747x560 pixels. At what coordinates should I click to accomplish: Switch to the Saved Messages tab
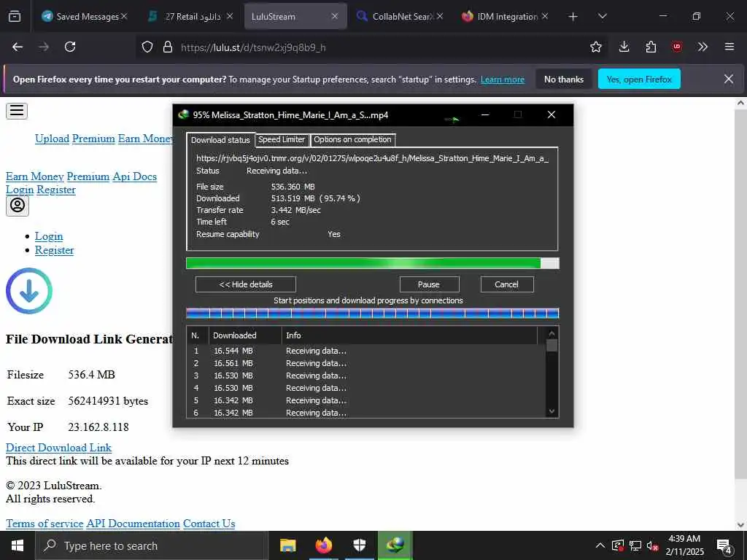click(84, 16)
